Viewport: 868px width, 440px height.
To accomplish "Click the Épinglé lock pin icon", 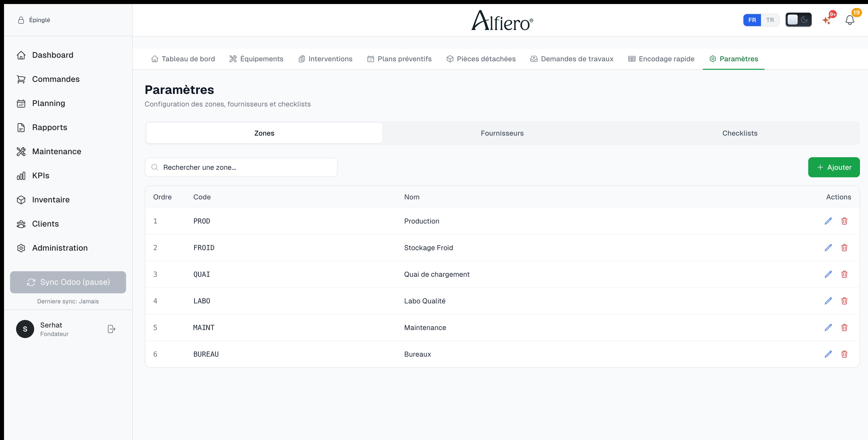I will click(x=21, y=20).
